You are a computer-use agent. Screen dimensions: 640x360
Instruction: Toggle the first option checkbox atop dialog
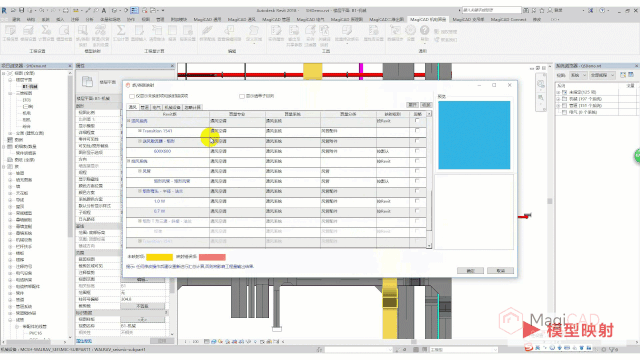click(132, 96)
